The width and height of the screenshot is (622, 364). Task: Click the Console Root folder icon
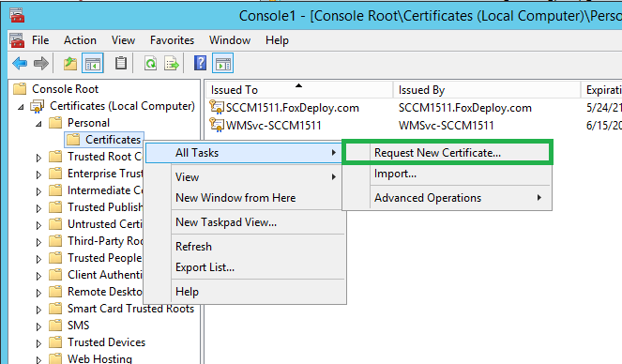pos(20,89)
